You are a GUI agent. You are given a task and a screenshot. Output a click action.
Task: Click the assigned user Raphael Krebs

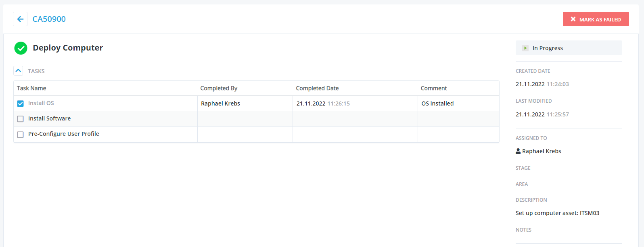(x=542, y=151)
